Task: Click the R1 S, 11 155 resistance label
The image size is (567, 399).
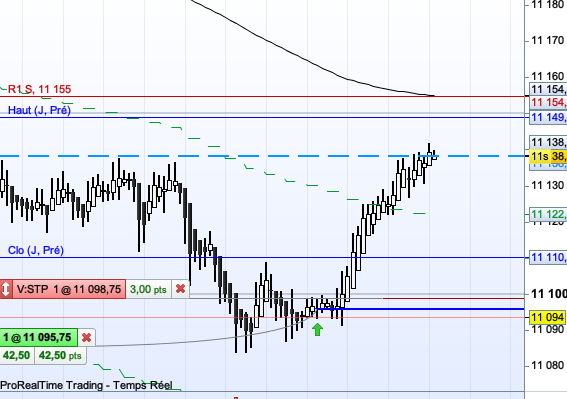Action: click(39, 89)
